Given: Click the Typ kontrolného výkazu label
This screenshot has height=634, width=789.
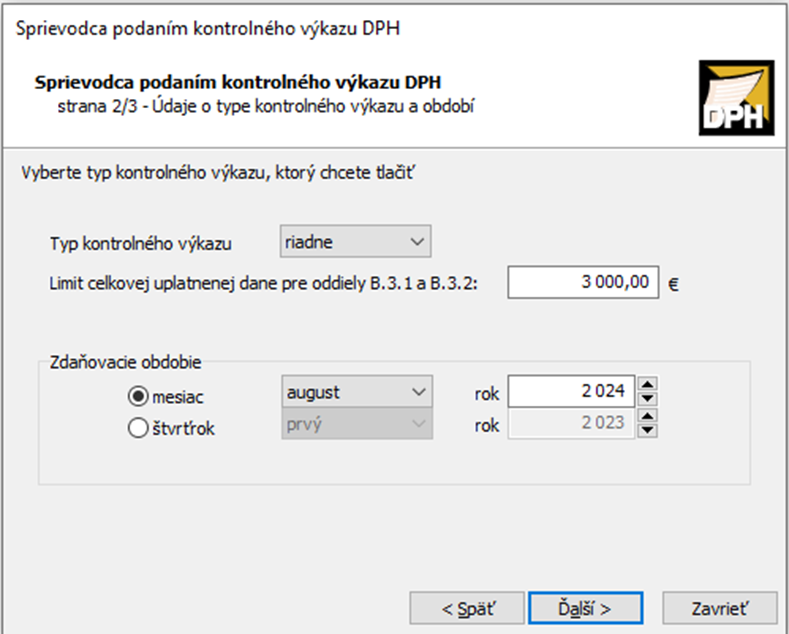Looking at the screenshot, I should [x=141, y=243].
